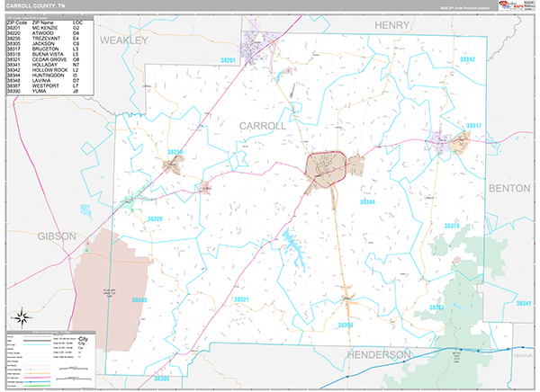Screen dimensions: 540x392
Task: Select the YUMA row in the ZIP index
Action: point(43,91)
